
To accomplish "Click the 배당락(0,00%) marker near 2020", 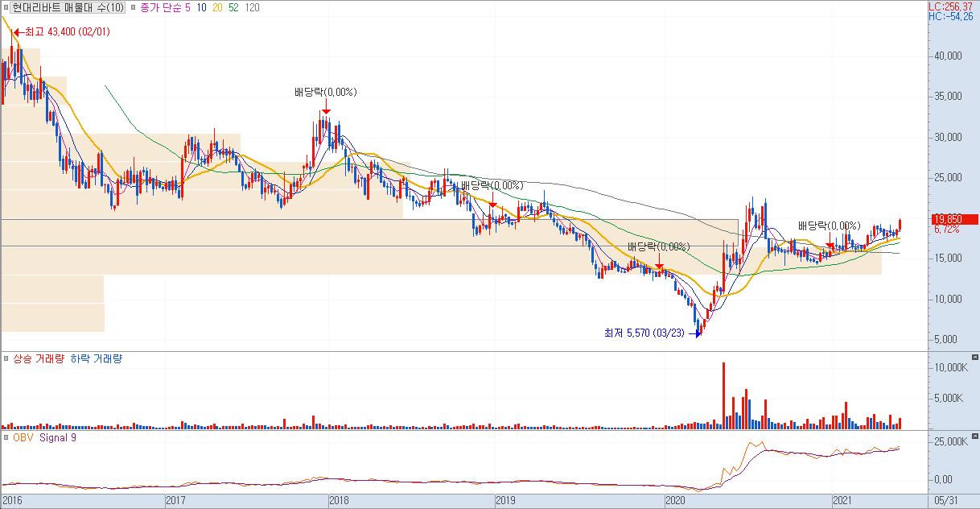I will pos(659,246).
